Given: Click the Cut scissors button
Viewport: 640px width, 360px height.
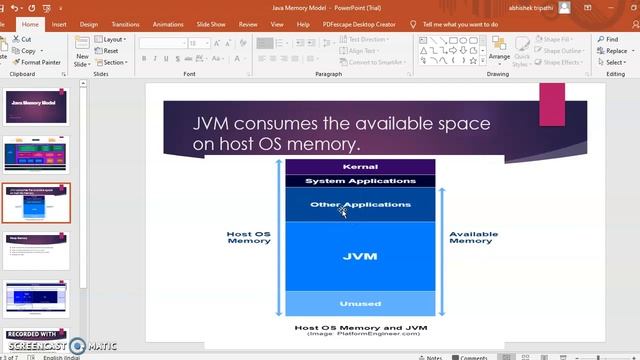Looking at the screenshot, I should (22, 39).
